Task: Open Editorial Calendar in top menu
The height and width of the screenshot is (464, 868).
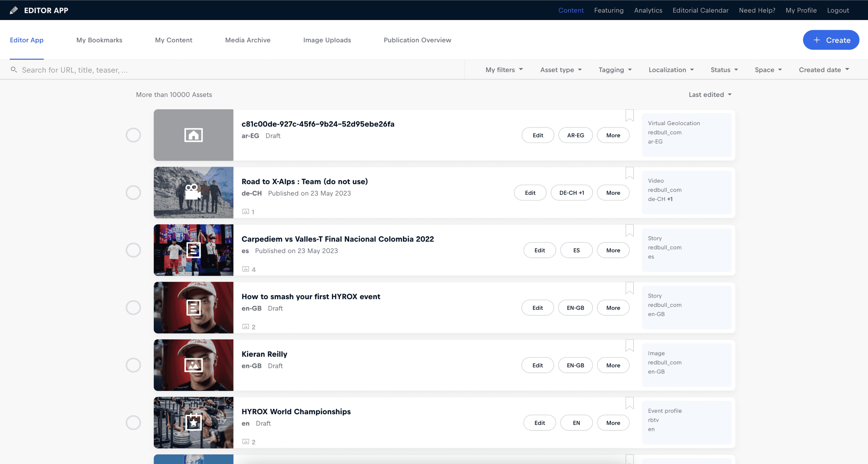Action: point(700,10)
